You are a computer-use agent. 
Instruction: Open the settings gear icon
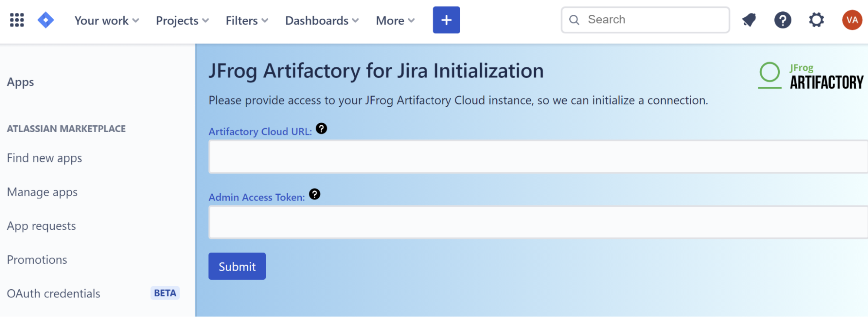coord(816,20)
